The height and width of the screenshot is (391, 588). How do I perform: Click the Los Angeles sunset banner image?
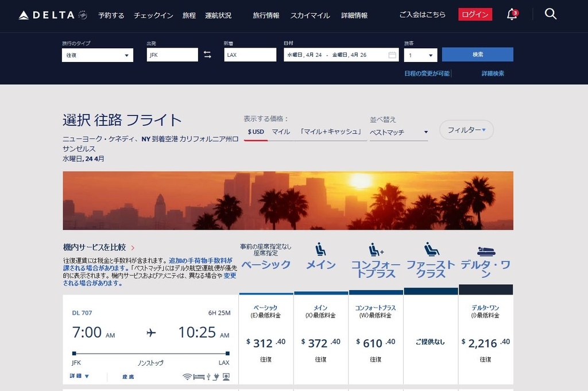(288, 200)
